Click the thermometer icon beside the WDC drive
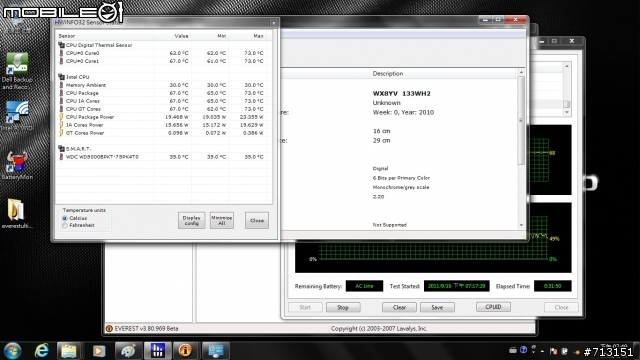This screenshot has height=360, width=640. point(61,157)
